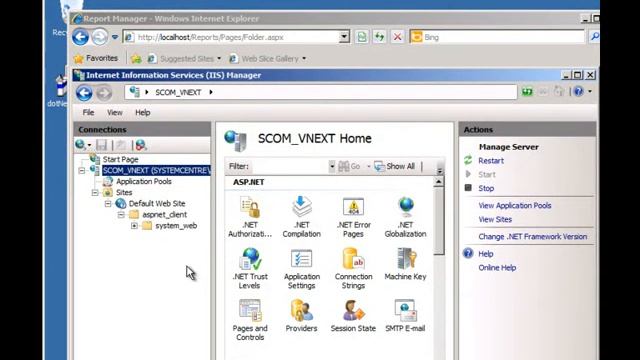The width and height of the screenshot is (640, 360).
Task: Open the Suggested Sites dropdown
Action: (219, 59)
